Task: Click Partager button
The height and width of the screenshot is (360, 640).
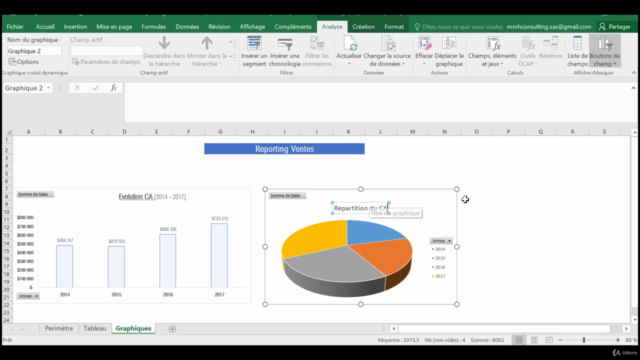Action: (x=614, y=27)
